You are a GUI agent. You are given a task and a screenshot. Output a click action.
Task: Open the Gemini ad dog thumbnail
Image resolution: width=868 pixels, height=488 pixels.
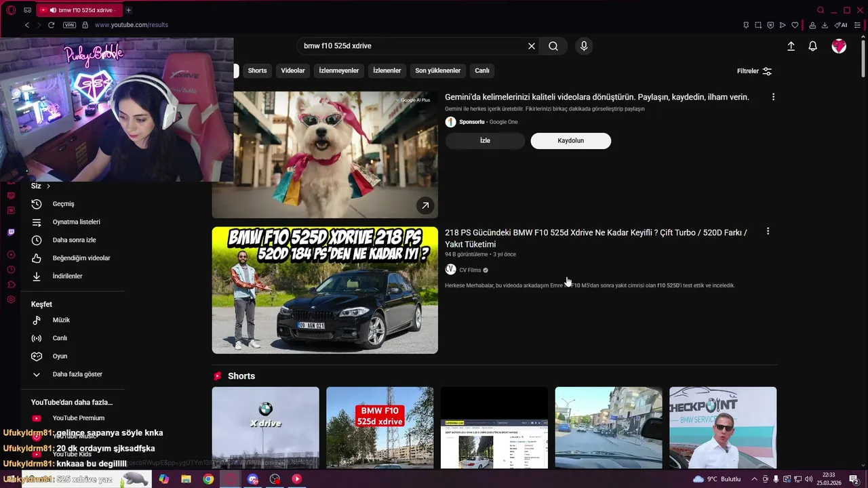(325, 155)
